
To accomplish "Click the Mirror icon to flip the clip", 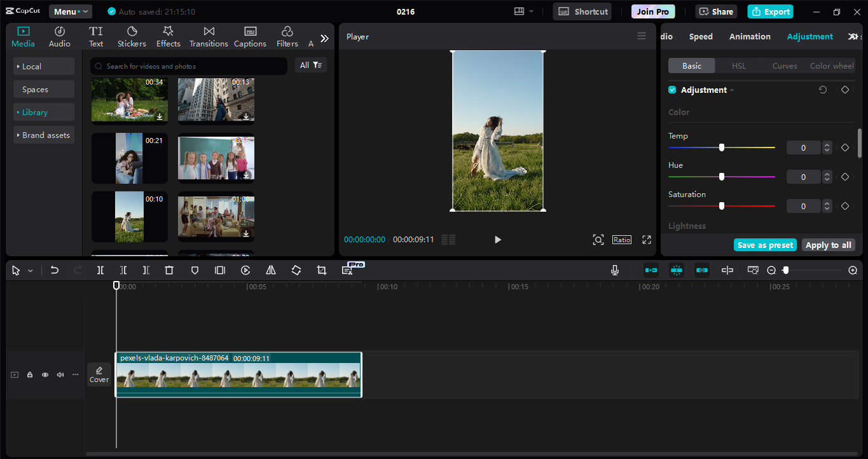I will click(x=270, y=270).
